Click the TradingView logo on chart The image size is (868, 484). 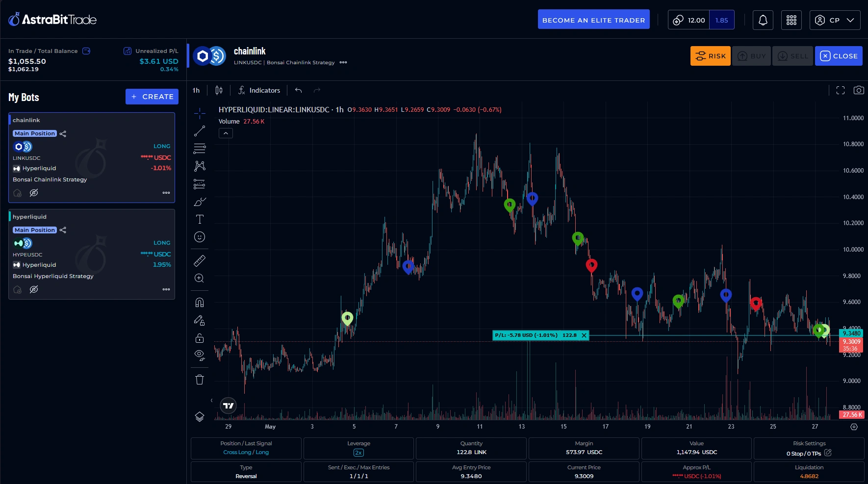(x=228, y=406)
